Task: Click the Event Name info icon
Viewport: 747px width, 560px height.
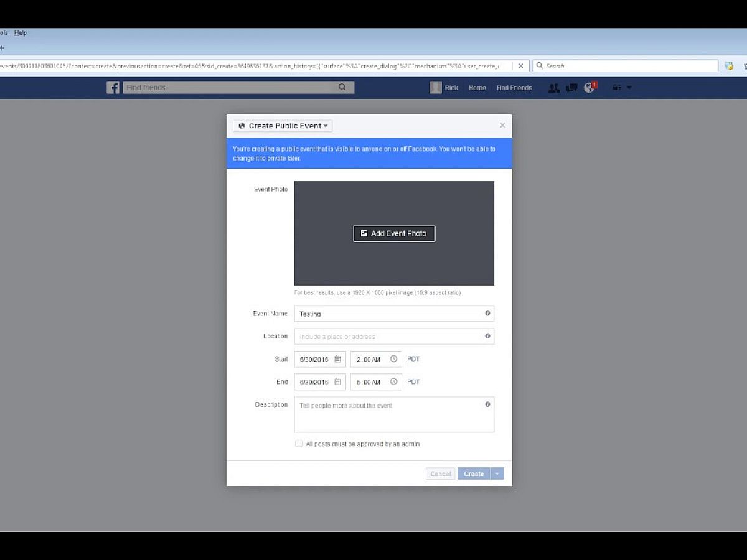Action: pos(487,314)
